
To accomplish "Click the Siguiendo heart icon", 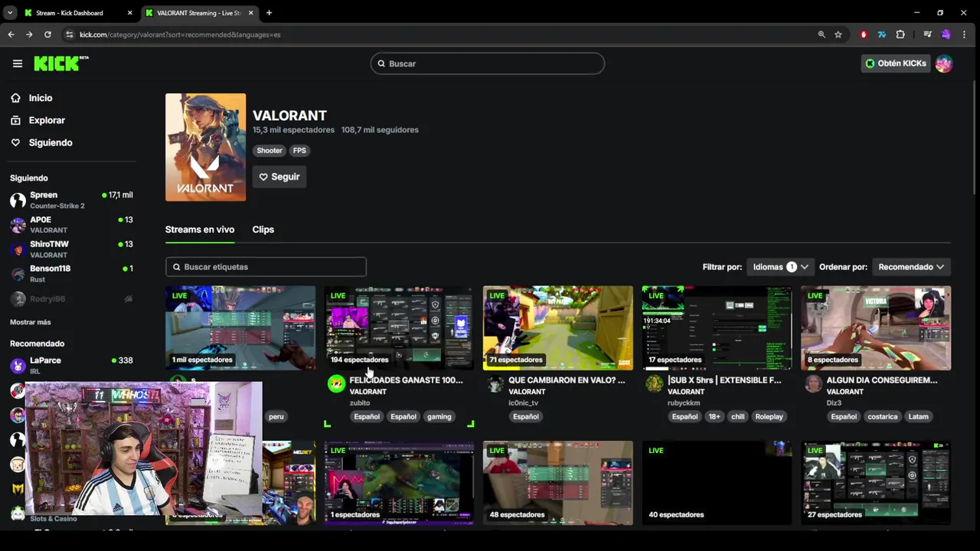I will (15, 142).
